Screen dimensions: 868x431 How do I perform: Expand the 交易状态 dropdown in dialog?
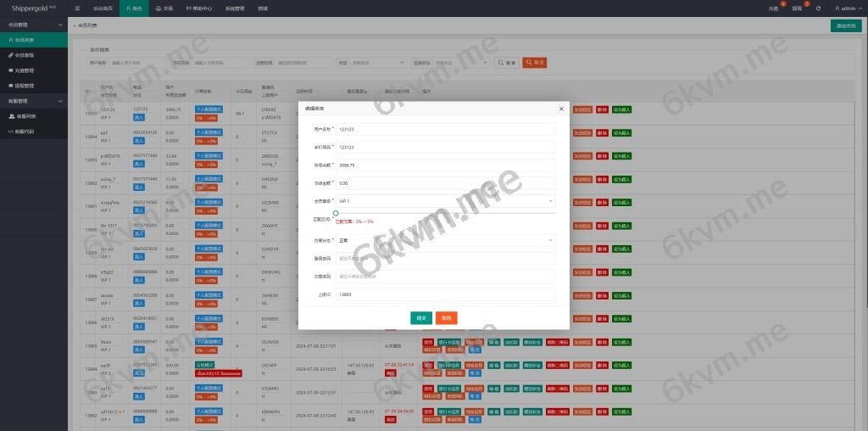(445, 240)
